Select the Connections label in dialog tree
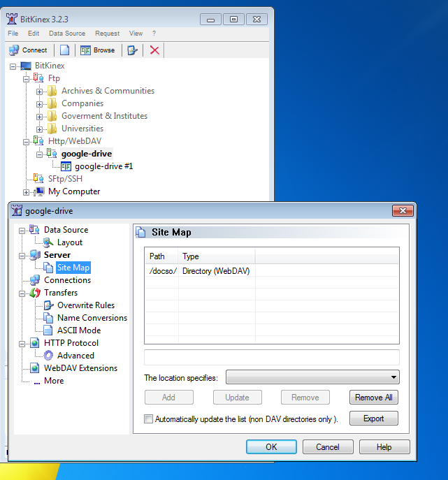Image resolution: width=448 pixels, height=480 pixels. [67, 280]
